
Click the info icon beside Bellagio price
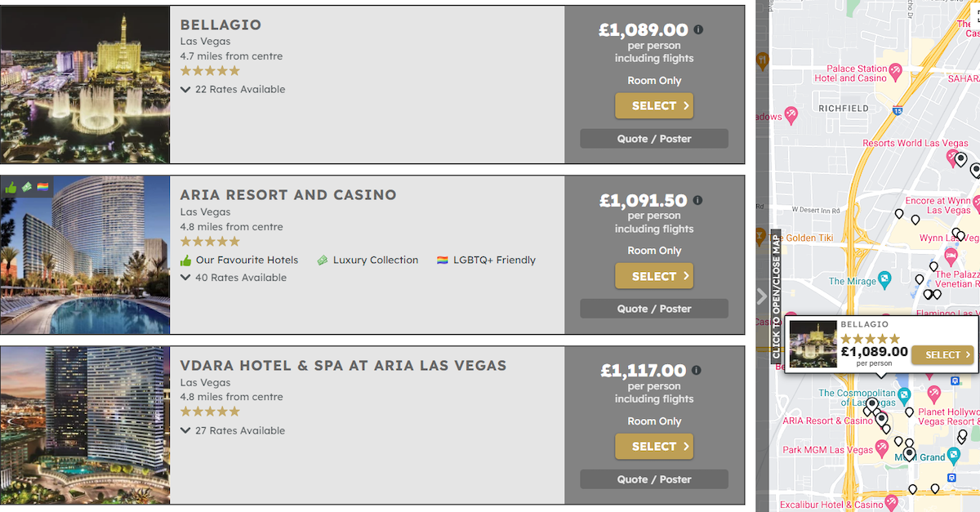[698, 29]
